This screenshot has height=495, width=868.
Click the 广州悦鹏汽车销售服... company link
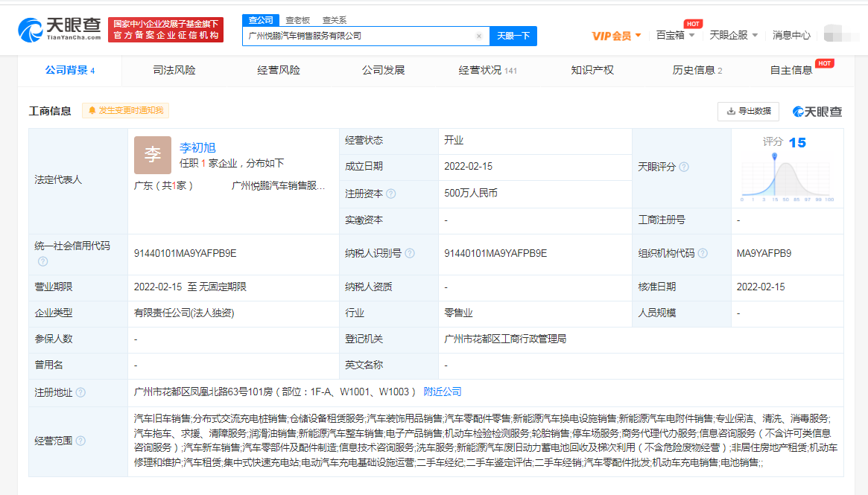tap(278, 186)
